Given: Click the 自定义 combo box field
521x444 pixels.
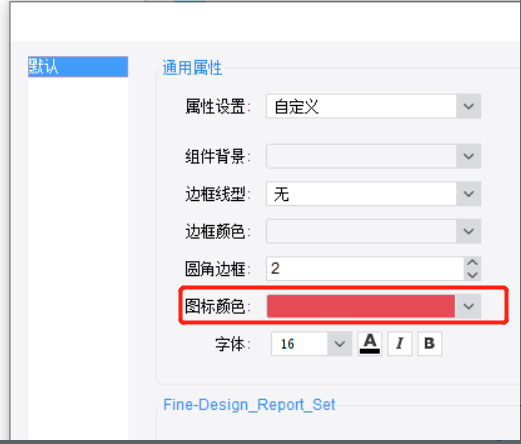Looking at the screenshot, I should [361, 106].
